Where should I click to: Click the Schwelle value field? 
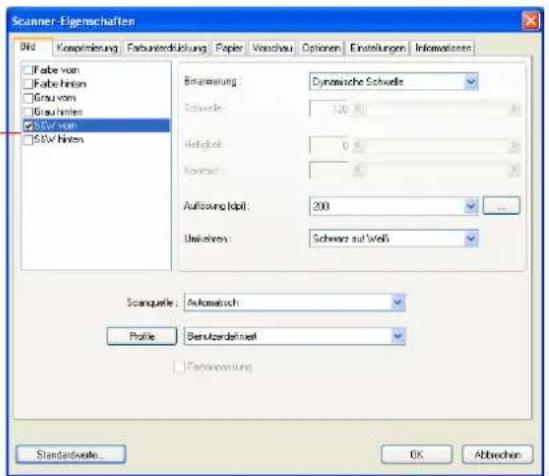click(330, 109)
